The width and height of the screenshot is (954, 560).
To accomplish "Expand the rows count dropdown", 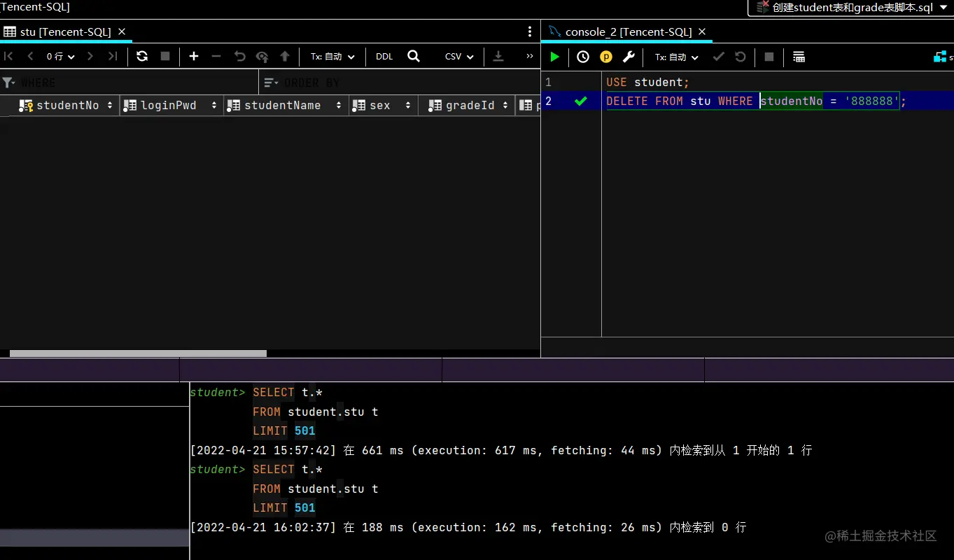I will (x=60, y=56).
